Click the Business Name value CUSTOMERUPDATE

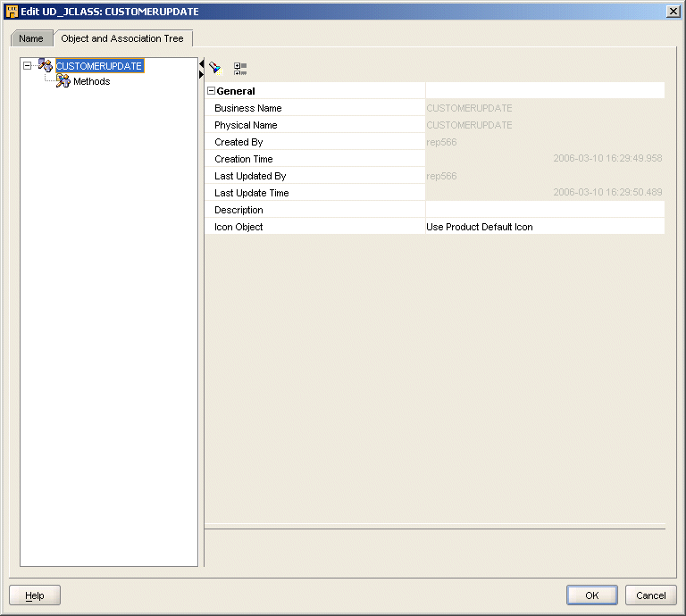(469, 108)
